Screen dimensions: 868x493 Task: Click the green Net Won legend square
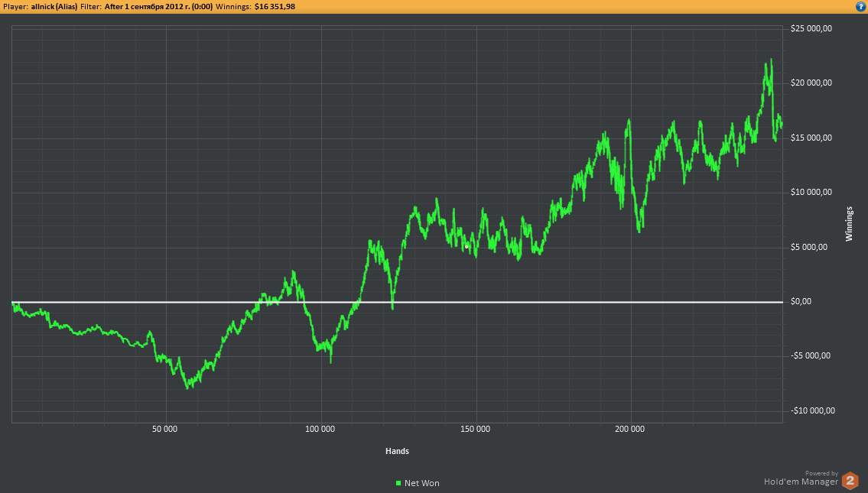tap(398, 483)
